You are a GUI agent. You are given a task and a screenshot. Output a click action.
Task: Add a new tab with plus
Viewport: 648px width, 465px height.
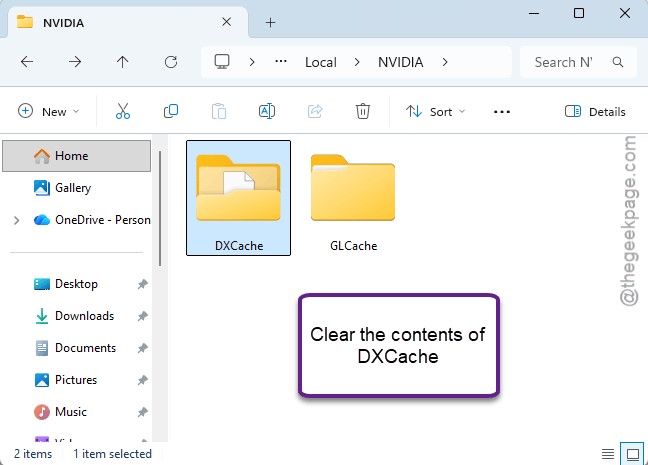[270, 22]
